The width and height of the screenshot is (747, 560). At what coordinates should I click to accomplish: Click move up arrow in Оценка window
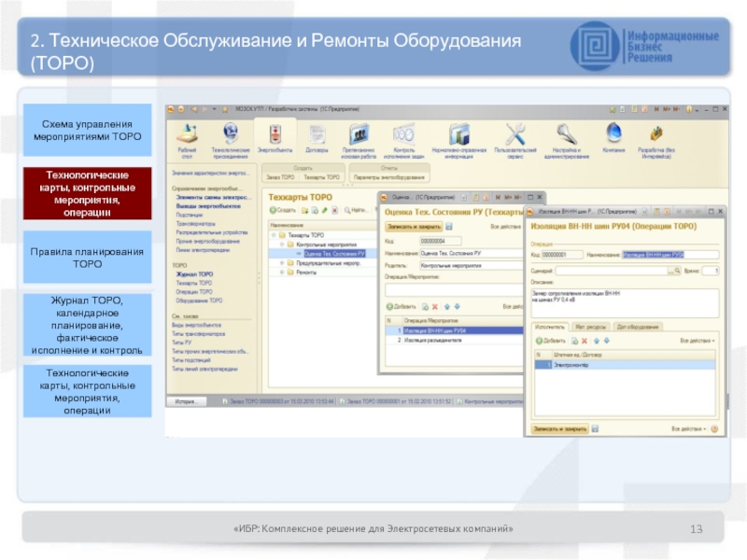click(x=447, y=307)
